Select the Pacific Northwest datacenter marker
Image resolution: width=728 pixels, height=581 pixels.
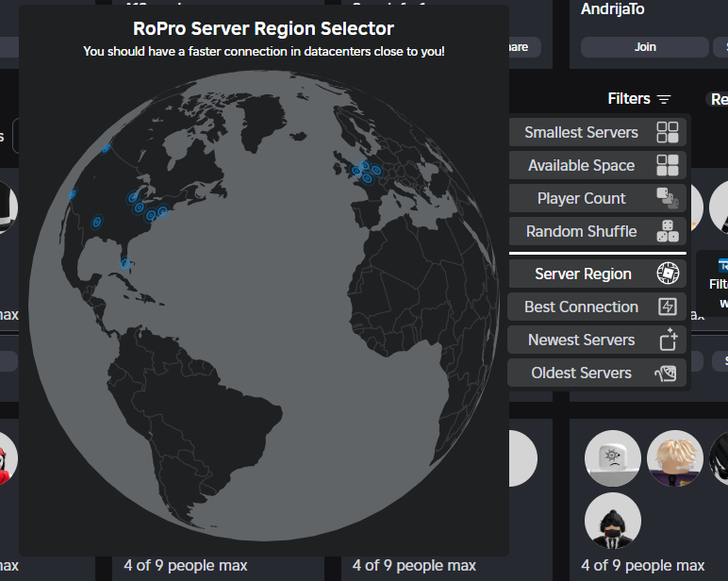point(106,148)
